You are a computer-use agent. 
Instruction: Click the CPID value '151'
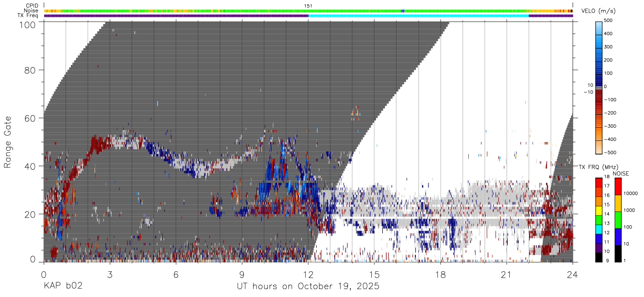pos(308,6)
